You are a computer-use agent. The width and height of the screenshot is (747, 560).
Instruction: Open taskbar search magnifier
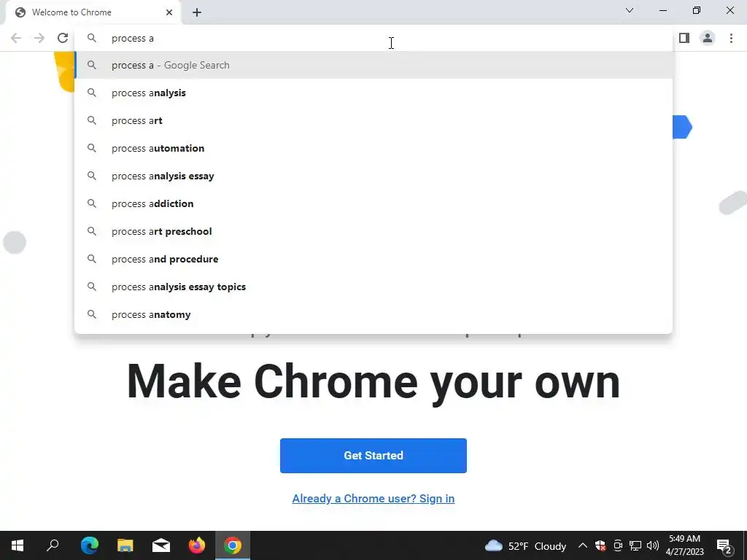coord(53,545)
